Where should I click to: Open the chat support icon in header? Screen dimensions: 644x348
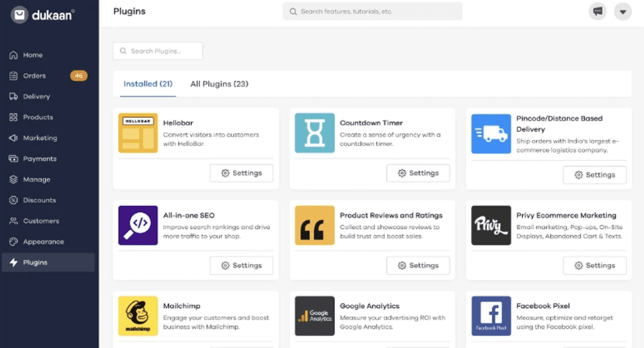click(598, 12)
